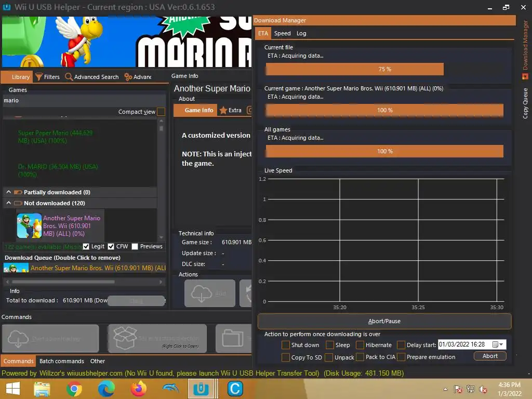Switch to the Log tab
The height and width of the screenshot is (399, 532).
click(x=301, y=33)
